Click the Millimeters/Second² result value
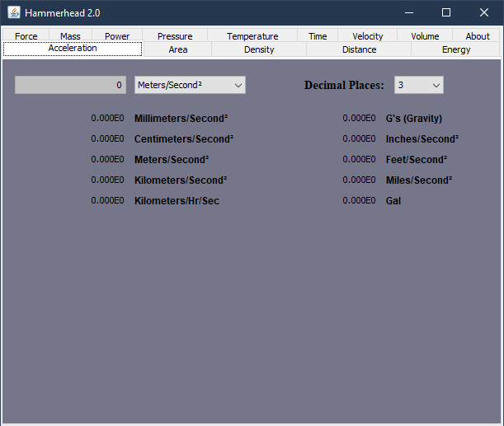This screenshot has height=426, width=504. [108, 118]
